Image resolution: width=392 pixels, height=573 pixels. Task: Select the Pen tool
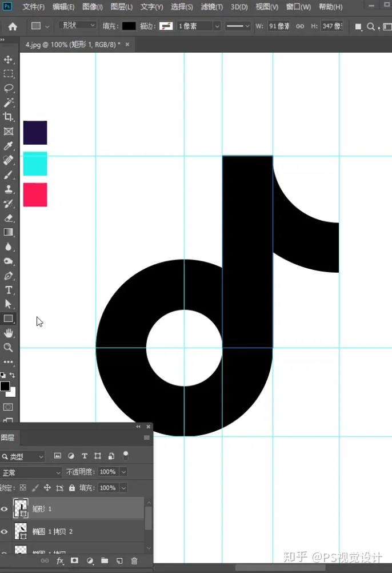click(8, 276)
